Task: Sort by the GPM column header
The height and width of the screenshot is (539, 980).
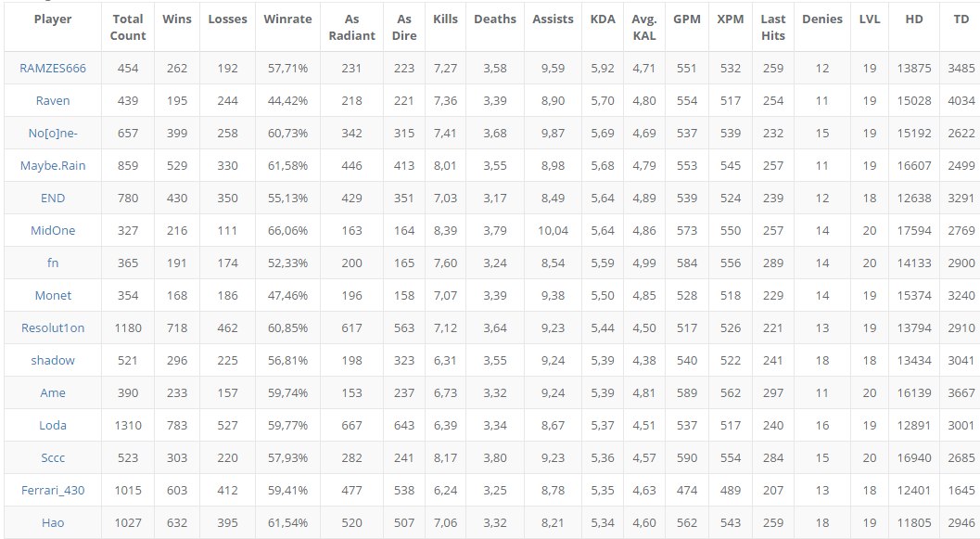Action: [686, 19]
